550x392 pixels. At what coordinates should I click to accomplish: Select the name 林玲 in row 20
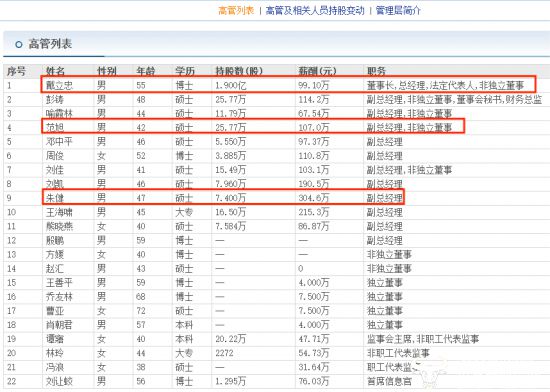(x=55, y=353)
